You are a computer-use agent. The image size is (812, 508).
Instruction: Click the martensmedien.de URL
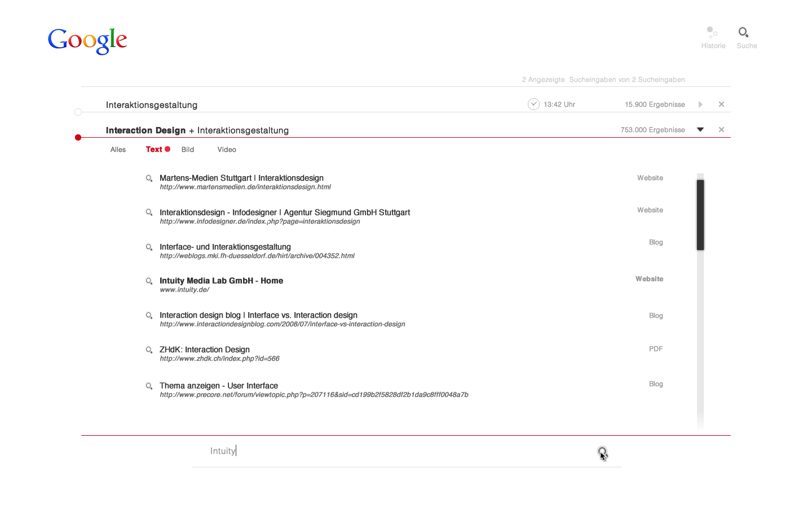[x=245, y=187]
